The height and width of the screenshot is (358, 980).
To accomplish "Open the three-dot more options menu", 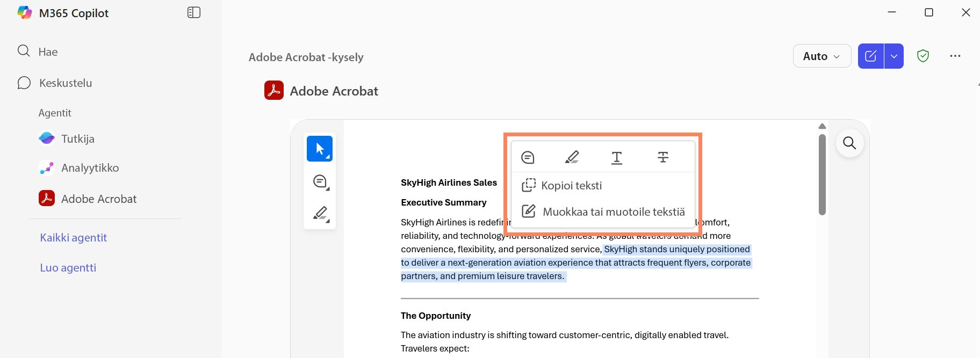I will click(x=955, y=56).
